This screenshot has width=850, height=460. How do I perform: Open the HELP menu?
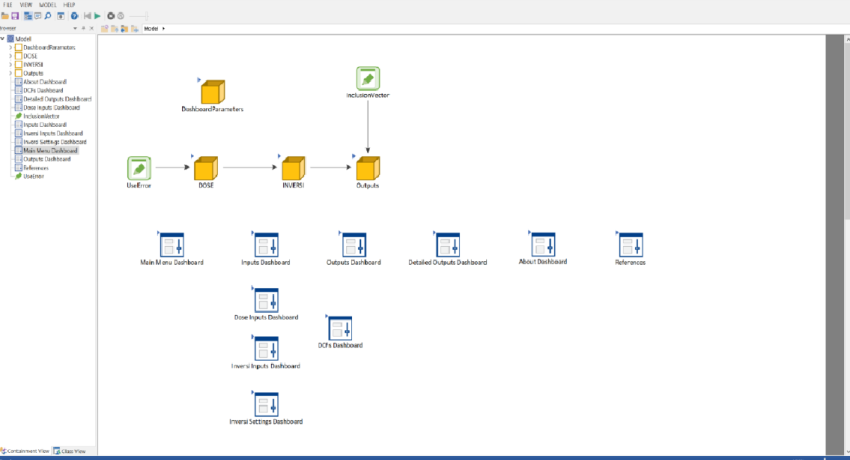click(69, 4)
